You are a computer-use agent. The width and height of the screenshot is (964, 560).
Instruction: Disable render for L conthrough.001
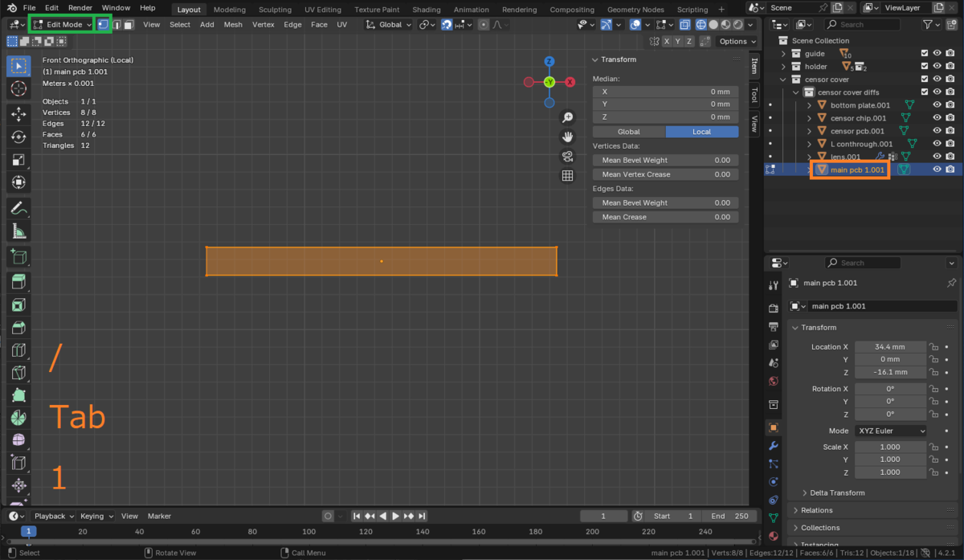point(950,144)
